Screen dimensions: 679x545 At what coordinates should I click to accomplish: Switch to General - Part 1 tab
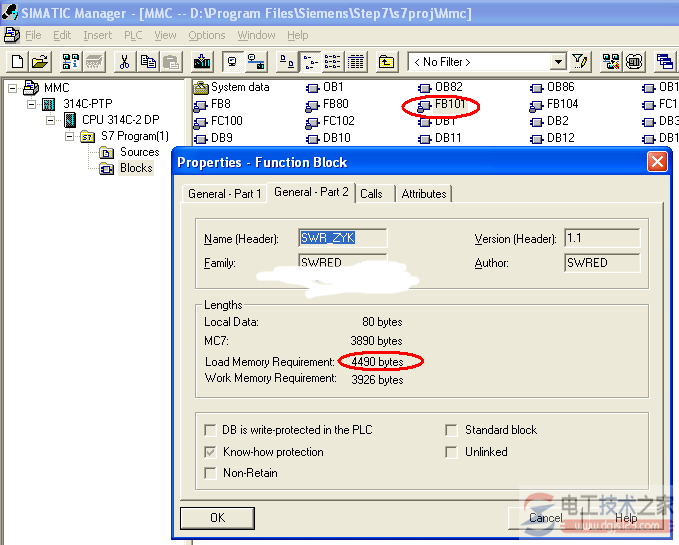pyautogui.click(x=225, y=194)
